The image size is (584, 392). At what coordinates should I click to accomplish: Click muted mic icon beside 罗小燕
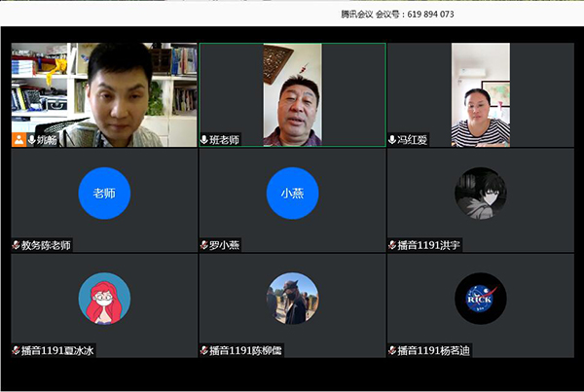203,245
